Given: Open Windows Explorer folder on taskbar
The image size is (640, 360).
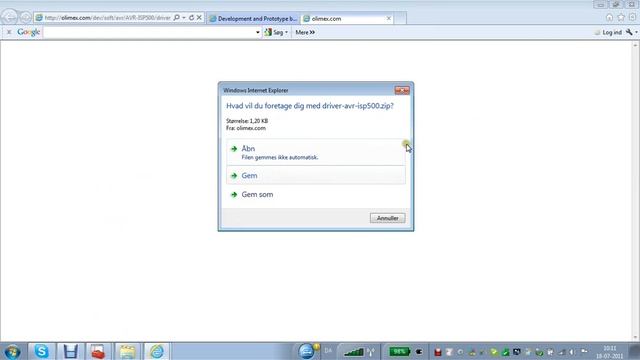Looking at the screenshot, I should pos(127,351).
